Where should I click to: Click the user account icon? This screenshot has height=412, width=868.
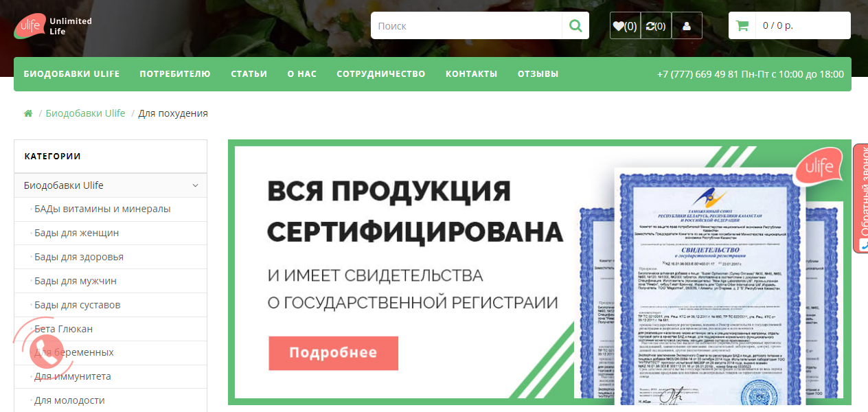click(x=687, y=26)
